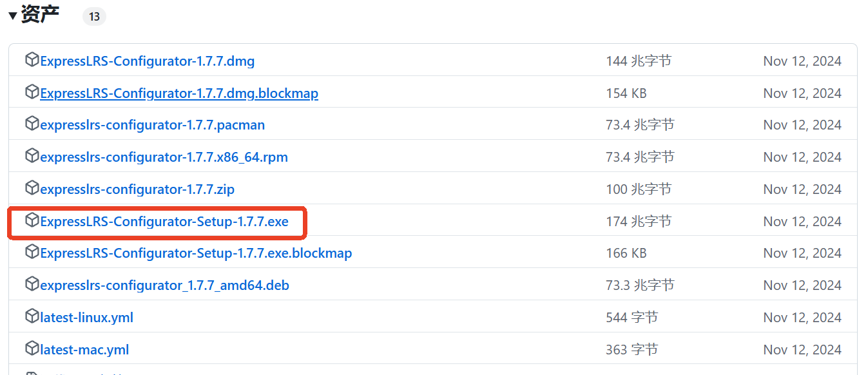Download the x86_64.rpm package
Screen dimensions: 868x375
[x=164, y=157]
